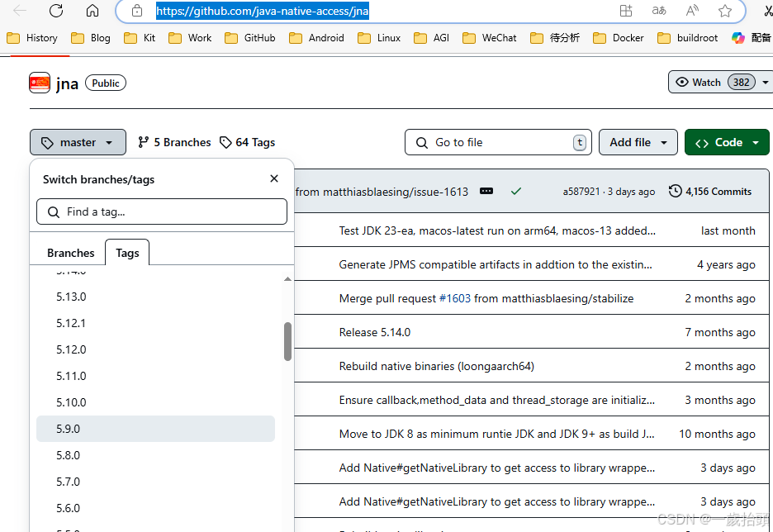Open 4,156 Commits history
The width and height of the screenshot is (773, 532).
[710, 192]
